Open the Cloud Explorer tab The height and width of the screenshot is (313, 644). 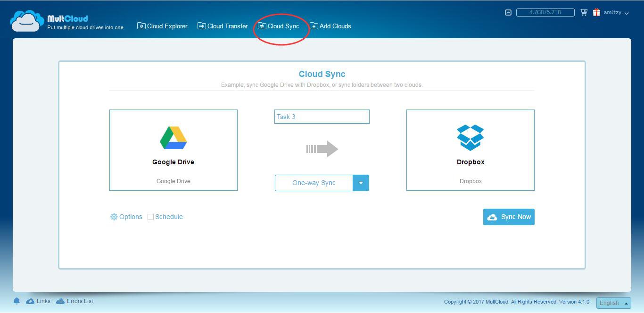pos(162,26)
